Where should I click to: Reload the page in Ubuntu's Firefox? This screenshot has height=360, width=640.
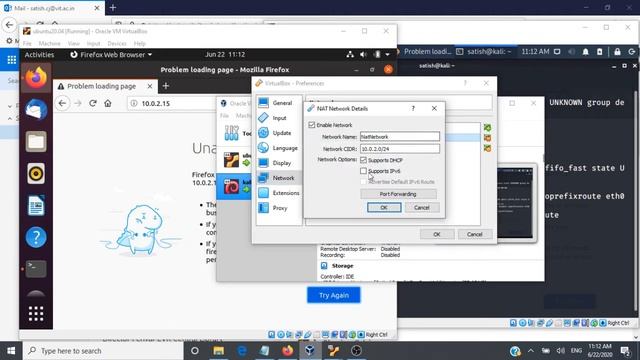coord(93,103)
